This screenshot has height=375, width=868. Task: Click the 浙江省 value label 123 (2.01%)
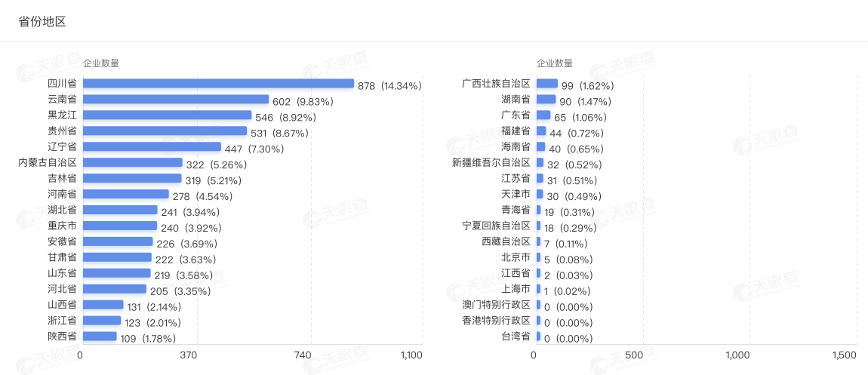coord(157,323)
